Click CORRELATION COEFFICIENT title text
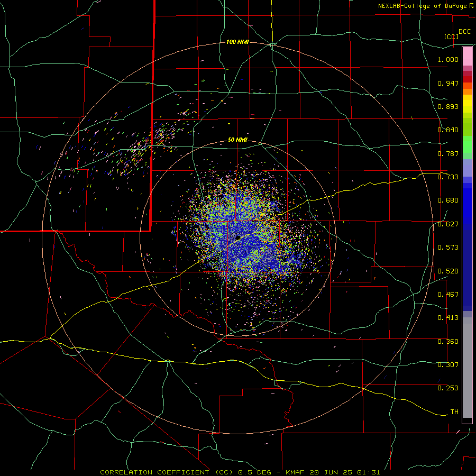This screenshot has height=476, width=476. tap(154, 472)
